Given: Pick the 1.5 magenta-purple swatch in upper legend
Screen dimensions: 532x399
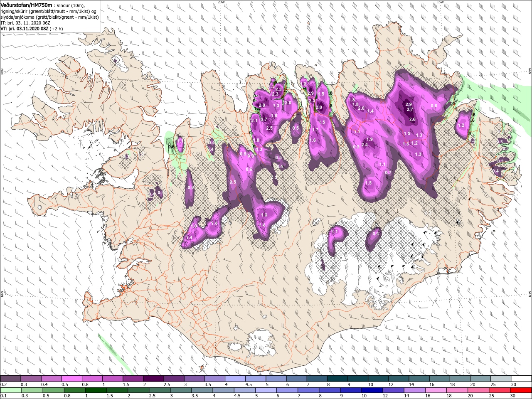Looking at the screenshot, I should pos(133,379).
